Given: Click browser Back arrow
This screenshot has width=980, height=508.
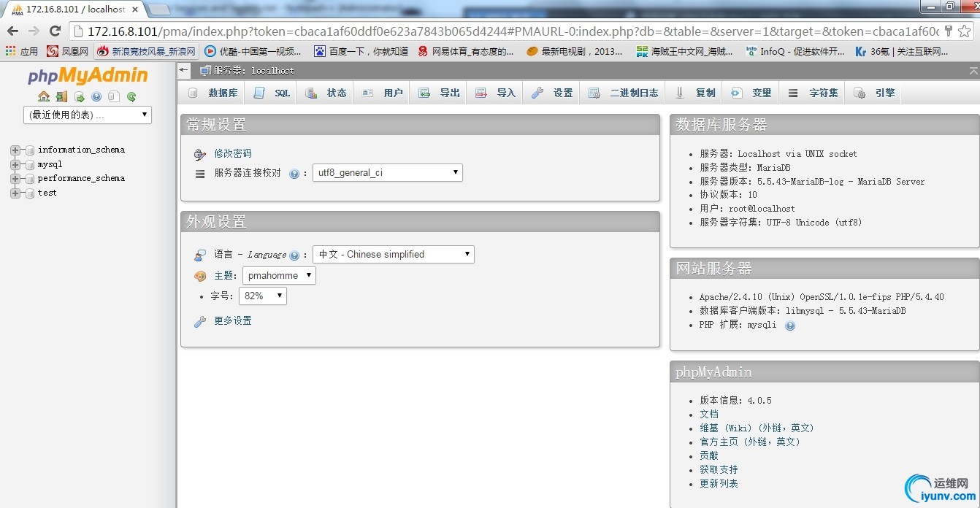Looking at the screenshot, I should pyautogui.click(x=12, y=31).
